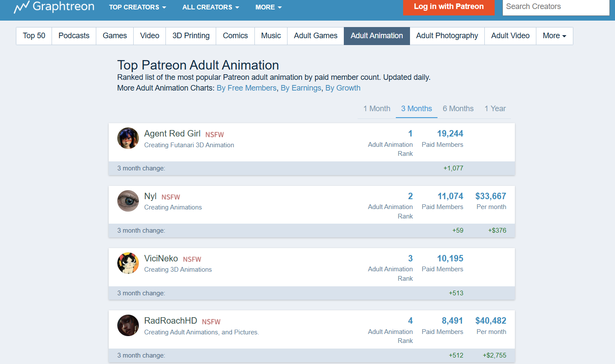This screenshot has width=615, height=364.
Task: Open the Nyl creator page link
Action: (150, 196)
